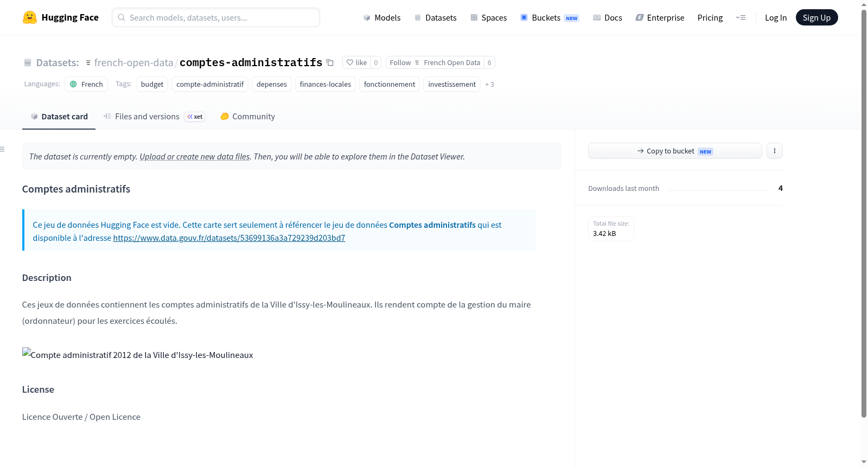Click the Hugging Face logo icon

[30, 17]
